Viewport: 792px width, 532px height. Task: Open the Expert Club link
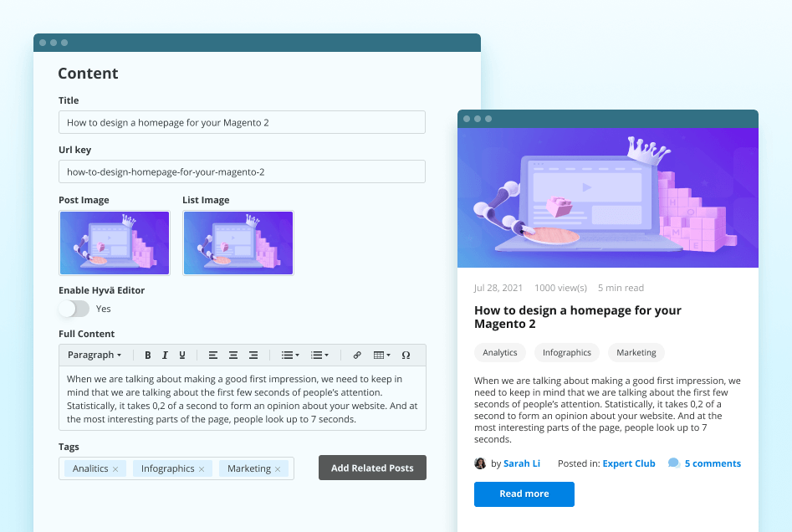629,463
